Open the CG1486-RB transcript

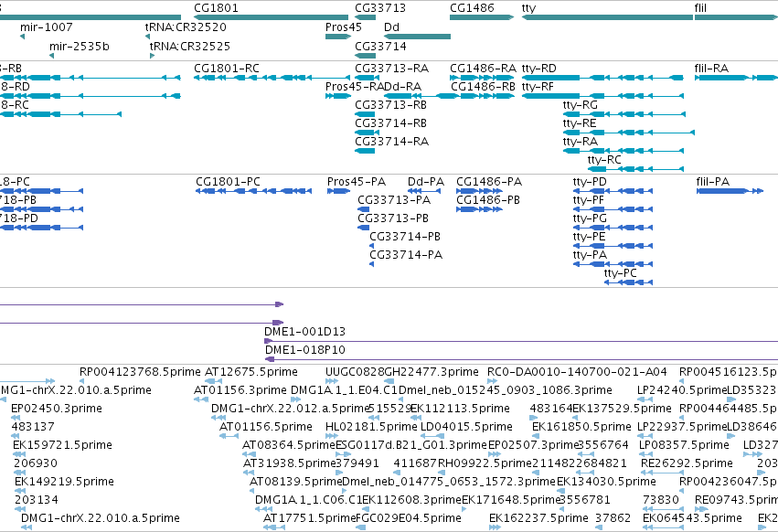point(482,96)
